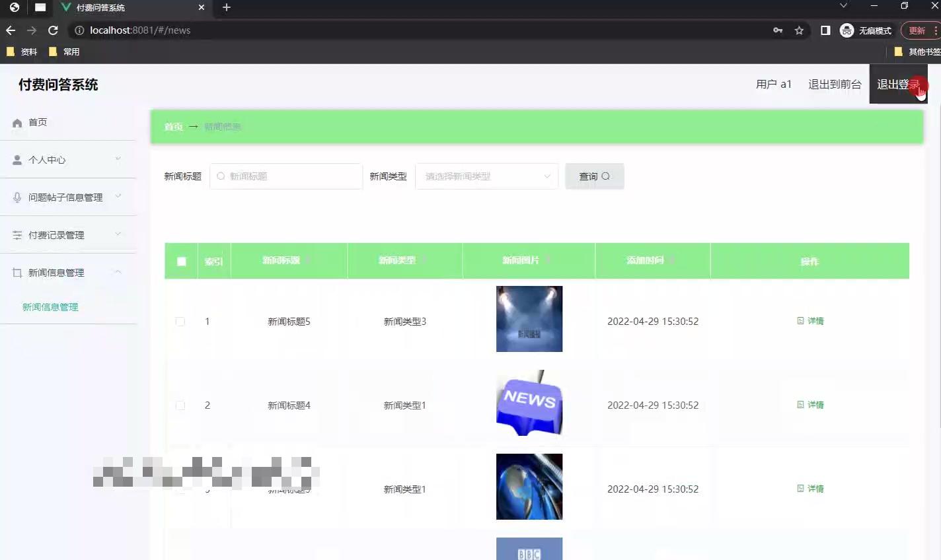Click the address bar showing localhost:8081/#/news
The width and height of the screenshot is (941, 560).
point(423,30)
